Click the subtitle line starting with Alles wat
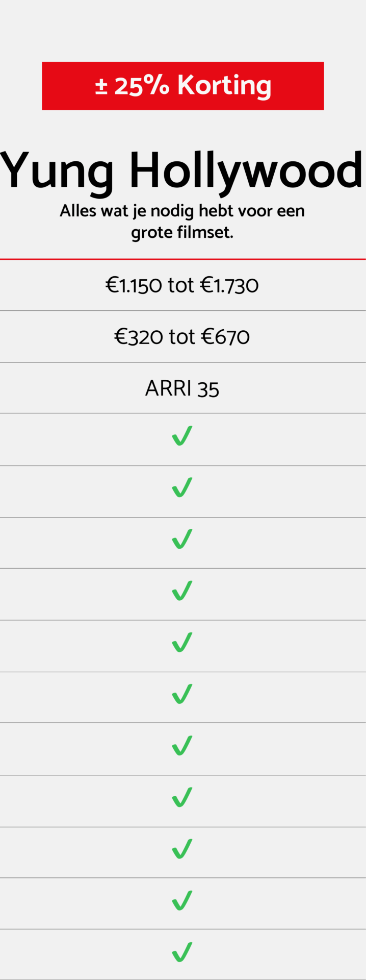 [182, 210]
